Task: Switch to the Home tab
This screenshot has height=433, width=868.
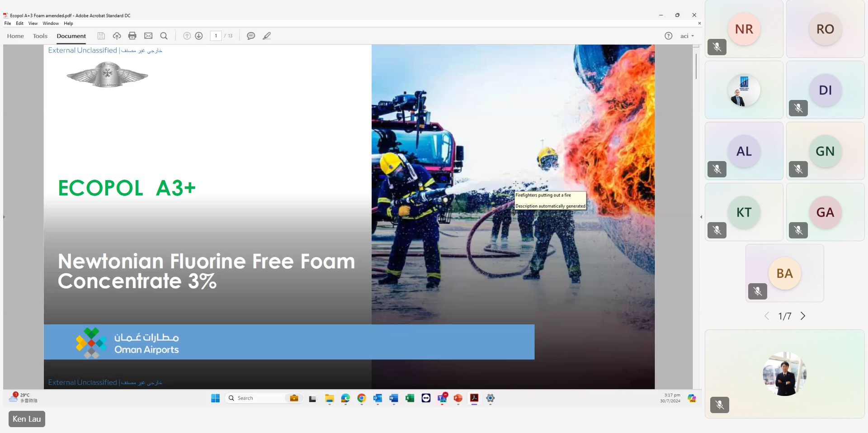Action: [x=15, y=36]
